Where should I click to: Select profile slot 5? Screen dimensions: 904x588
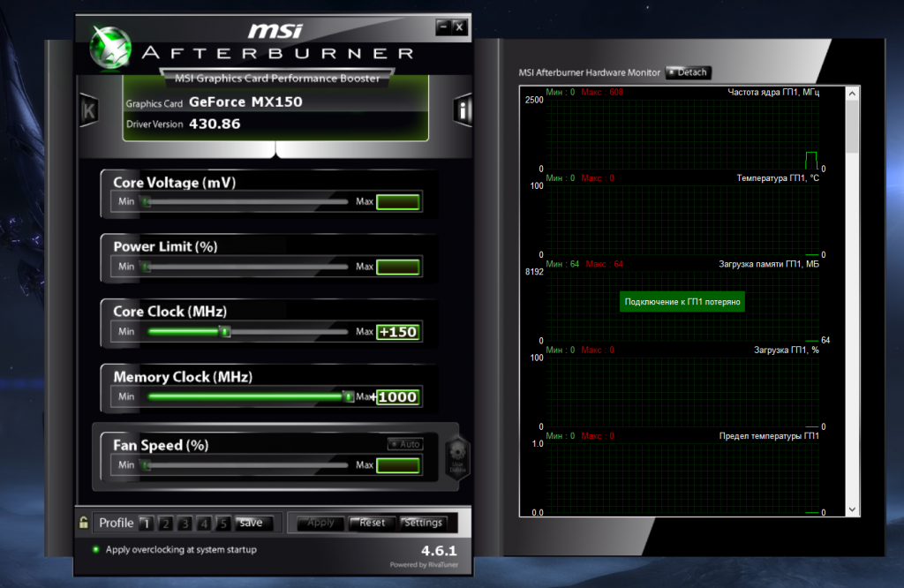coord(223,524)
